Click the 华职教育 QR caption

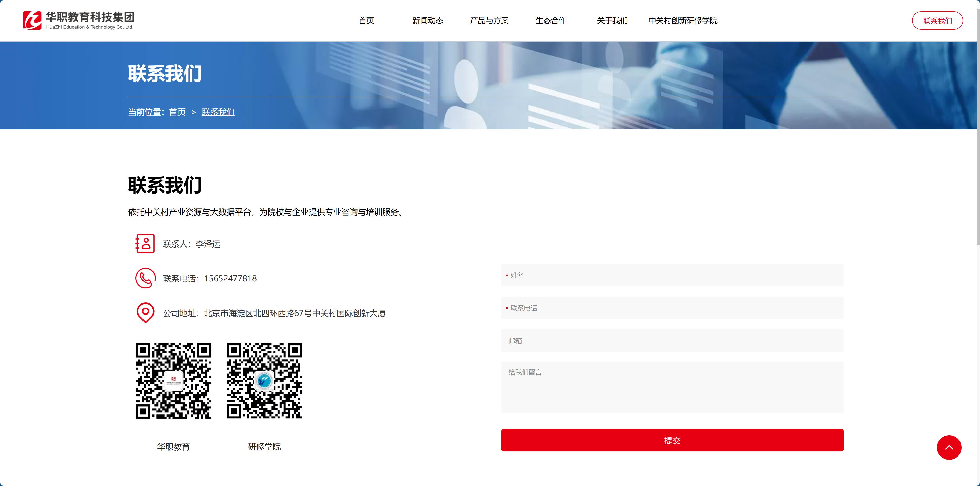[x=173, y=447]
